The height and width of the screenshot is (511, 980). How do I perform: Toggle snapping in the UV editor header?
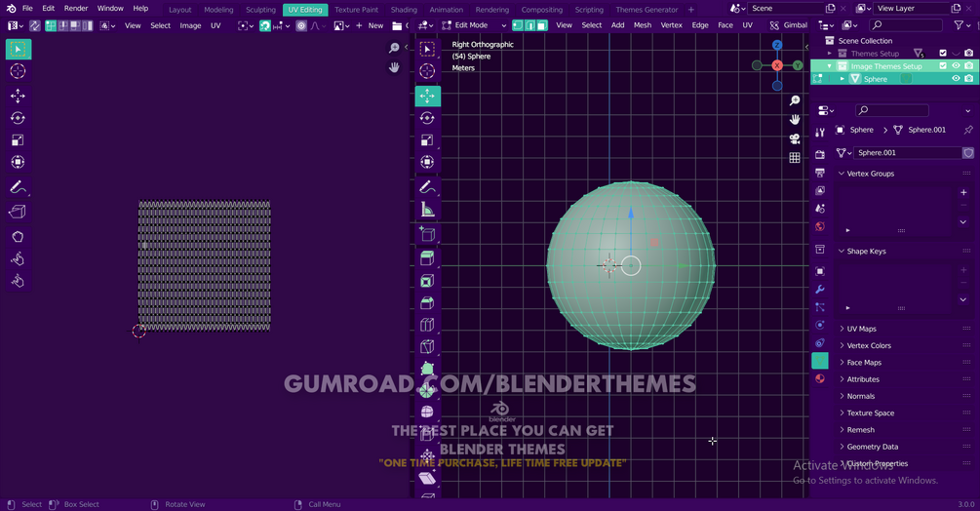click(265, 25)
